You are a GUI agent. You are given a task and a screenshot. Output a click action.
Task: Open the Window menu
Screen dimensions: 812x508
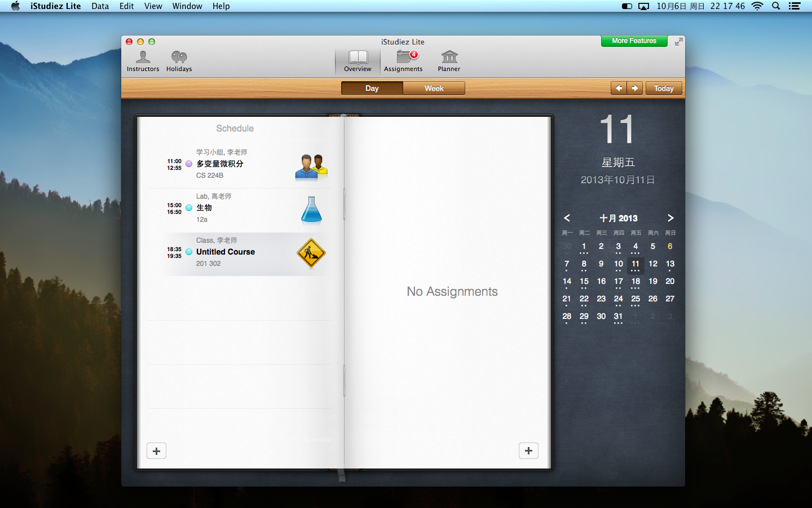(x=187, y=6)
